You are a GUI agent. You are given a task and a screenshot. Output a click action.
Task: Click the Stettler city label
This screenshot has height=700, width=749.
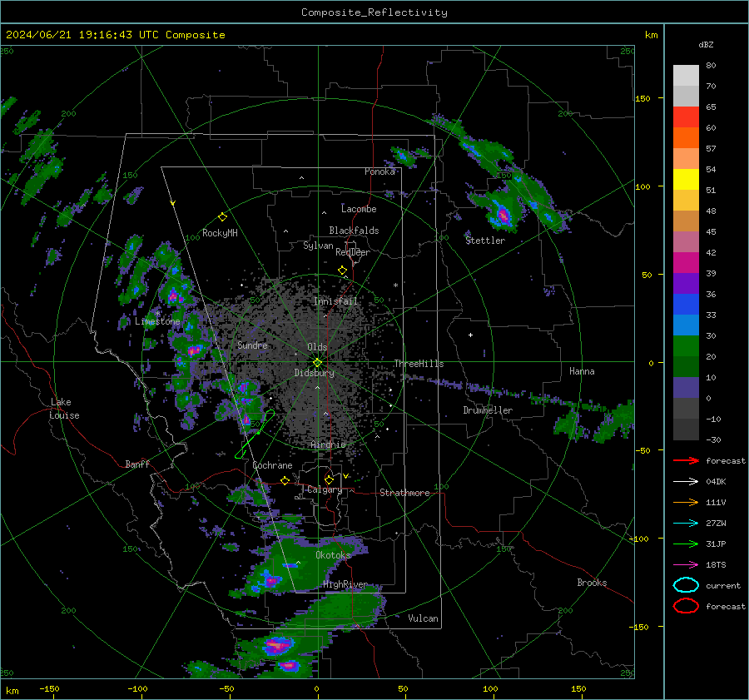coord(485,241)
